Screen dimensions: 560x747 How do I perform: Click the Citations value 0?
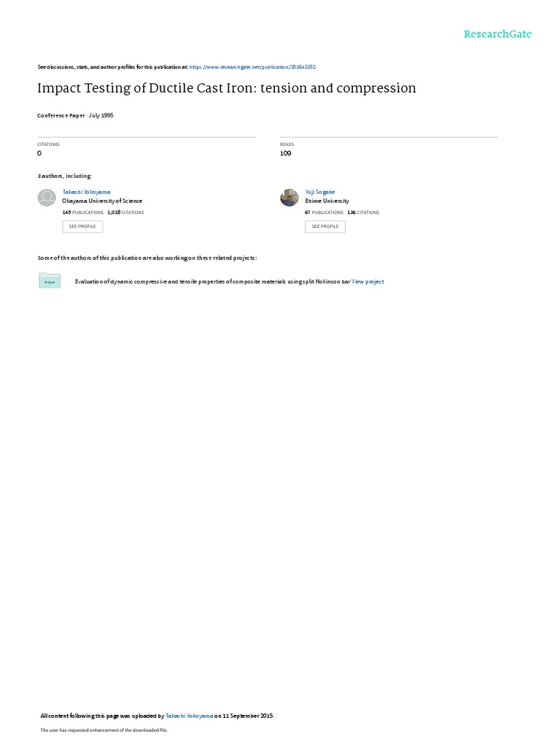(39, 153)
